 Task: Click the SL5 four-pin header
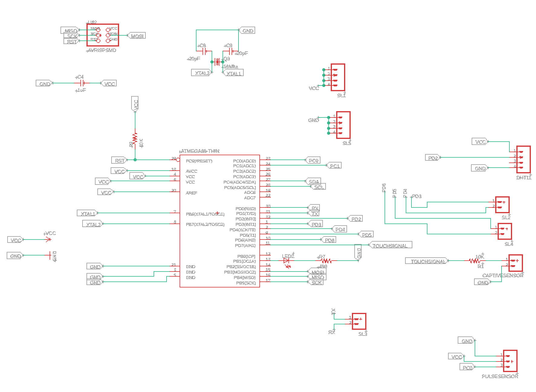[343, 125]
